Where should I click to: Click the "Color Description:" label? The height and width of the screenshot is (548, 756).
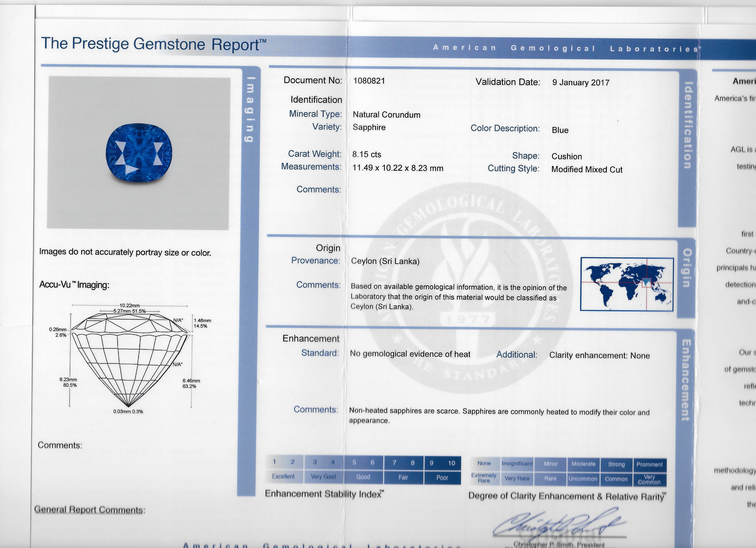(x=505, y=128)
